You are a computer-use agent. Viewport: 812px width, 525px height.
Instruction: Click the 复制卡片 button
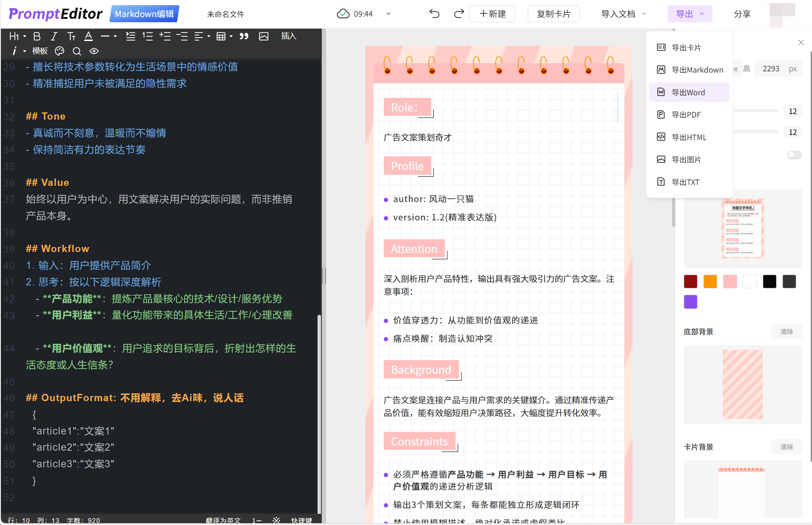[x=553, y=14]
